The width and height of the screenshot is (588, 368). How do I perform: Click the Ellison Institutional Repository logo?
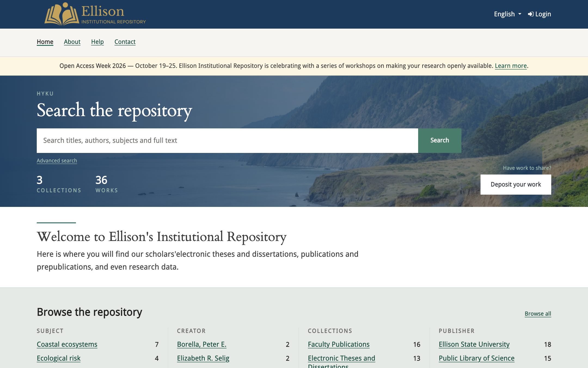[95, 14]
